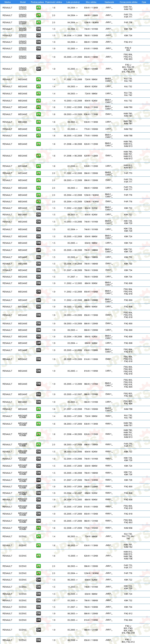Click ON icon in Grand Scenic 81kW/110KM row

(x=38, y=49)
